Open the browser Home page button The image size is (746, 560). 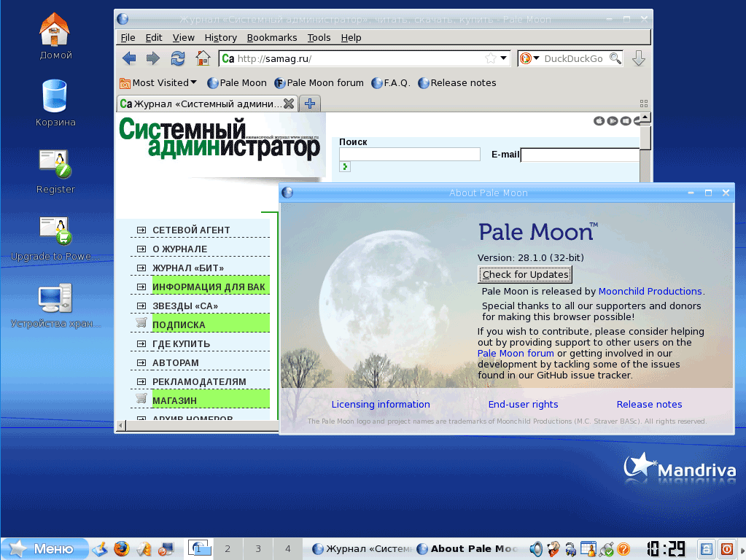coord(203,58)
